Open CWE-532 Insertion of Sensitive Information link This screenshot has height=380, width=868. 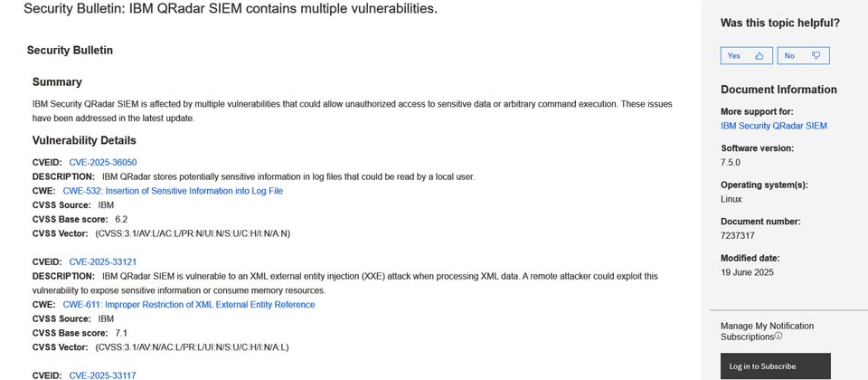tap(173, 191)
